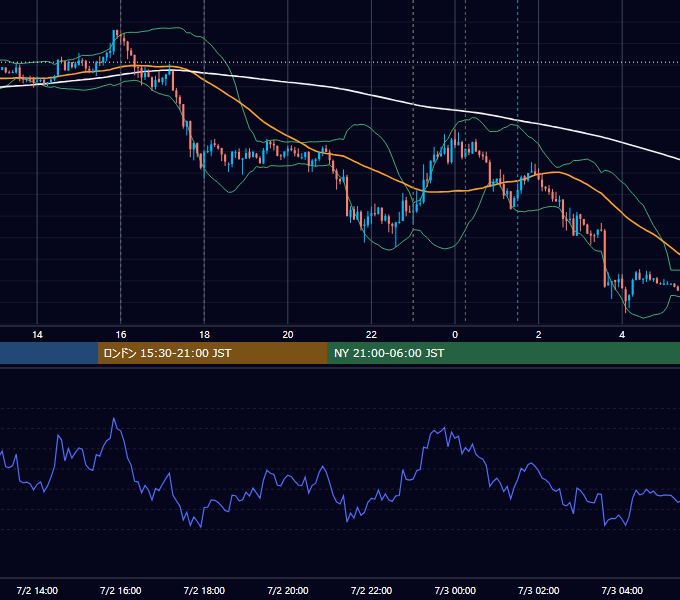The height and width of the screenshot is (600, 680).
Task: Click the hour 20 axis label
Action: point(288,334)
